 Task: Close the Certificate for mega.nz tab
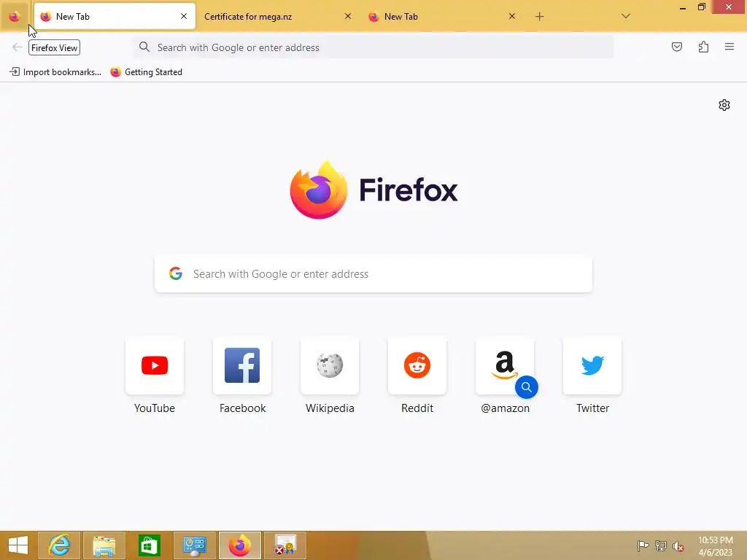tap(348, 16)
